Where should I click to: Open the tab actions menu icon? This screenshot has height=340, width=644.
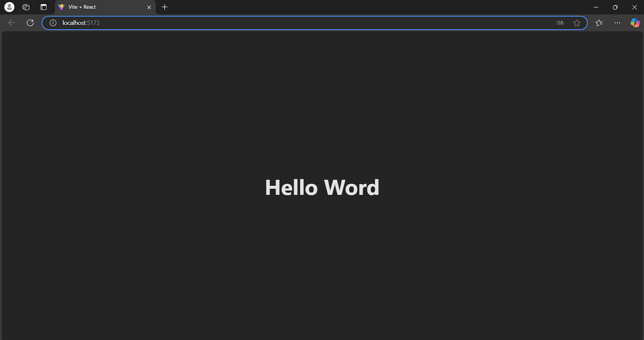coord(43,7)
